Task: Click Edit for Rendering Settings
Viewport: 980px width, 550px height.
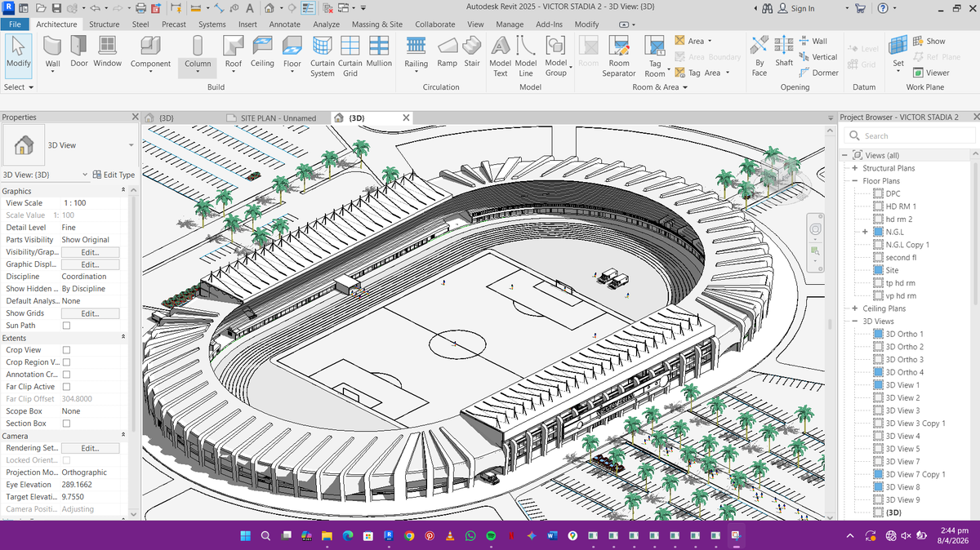Action: 90,448
